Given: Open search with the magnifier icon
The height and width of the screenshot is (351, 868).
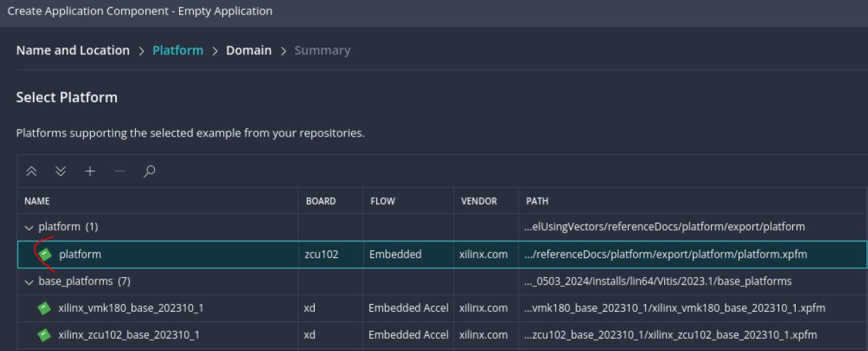Looking at the screenshot, I should tap(149, 172).
